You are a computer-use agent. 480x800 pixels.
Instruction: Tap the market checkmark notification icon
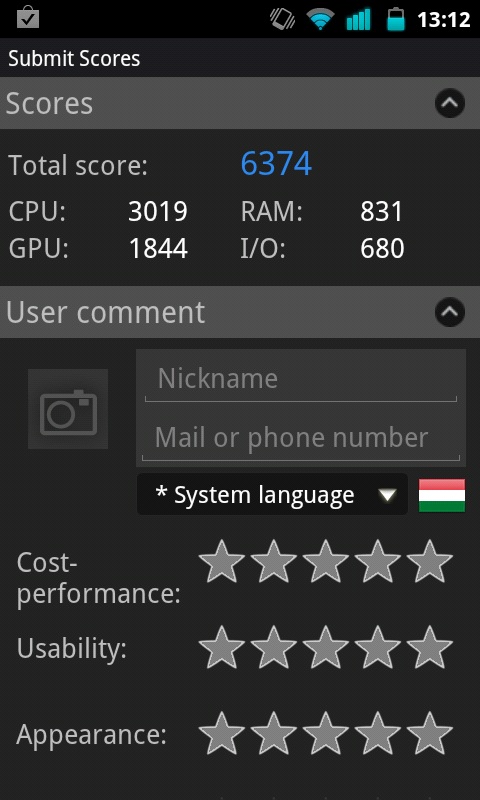(28, 18)
